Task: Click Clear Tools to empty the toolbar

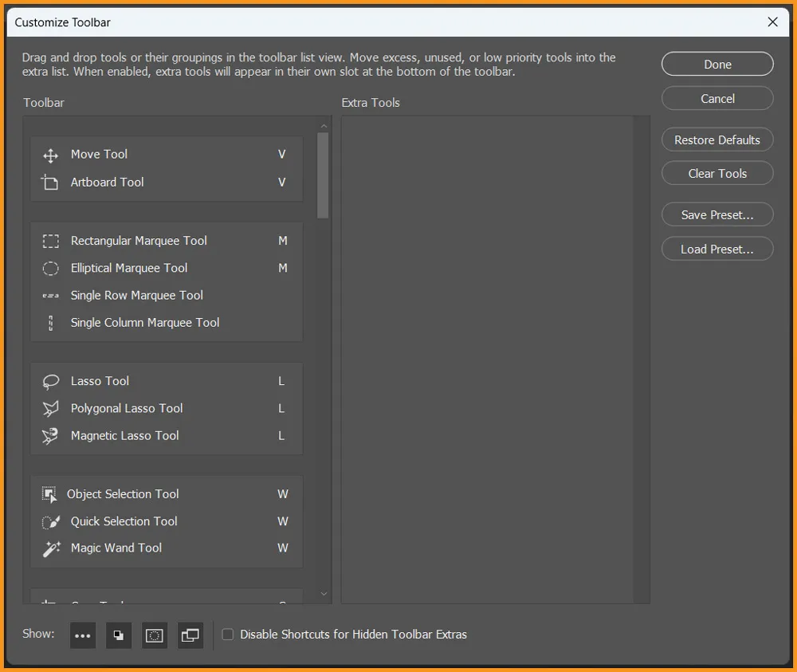Action: (717, 173)
